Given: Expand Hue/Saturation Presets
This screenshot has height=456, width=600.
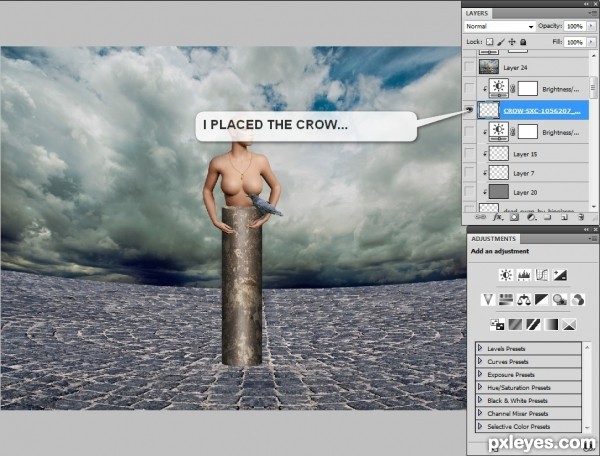Looking at the screenshot, I should 480,387.
